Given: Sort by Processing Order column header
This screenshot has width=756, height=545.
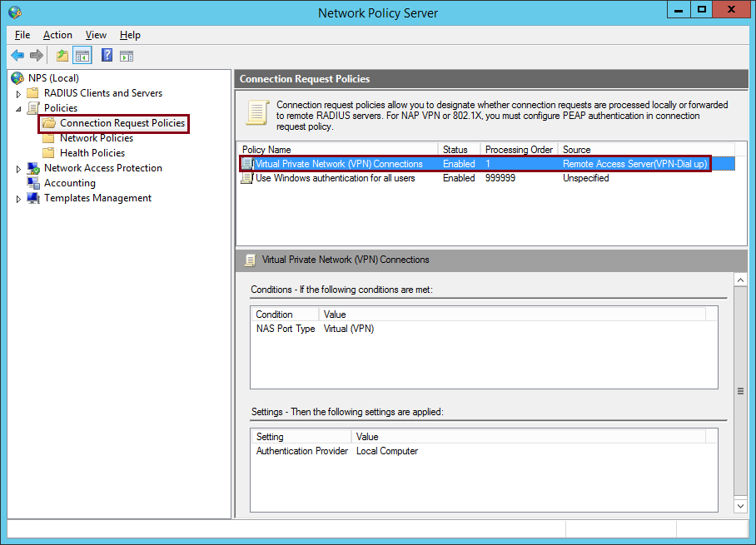Looking at the screenshot, I should coord(518,150).
